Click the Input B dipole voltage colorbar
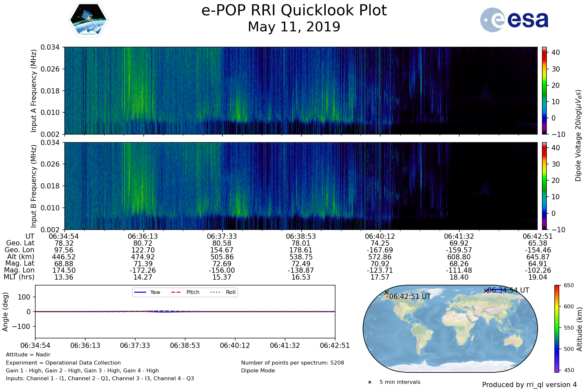The image size is (588, 392). [x=544, y=186]
